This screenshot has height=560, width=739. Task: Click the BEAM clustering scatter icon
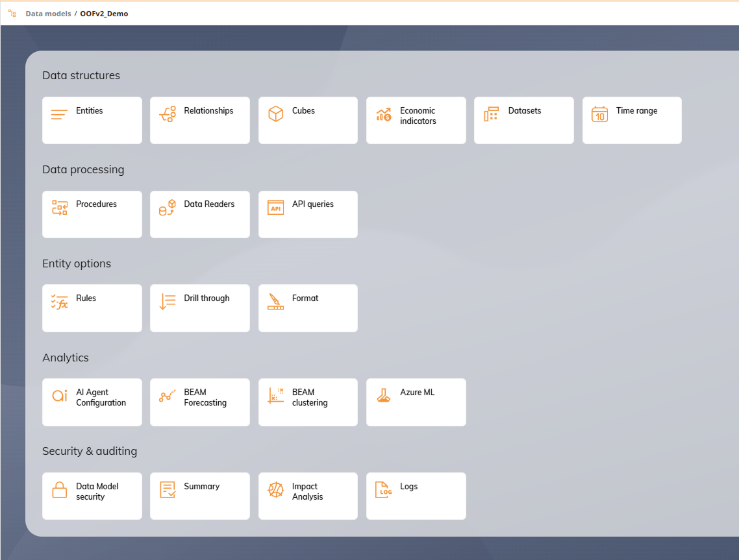point(276,396)
